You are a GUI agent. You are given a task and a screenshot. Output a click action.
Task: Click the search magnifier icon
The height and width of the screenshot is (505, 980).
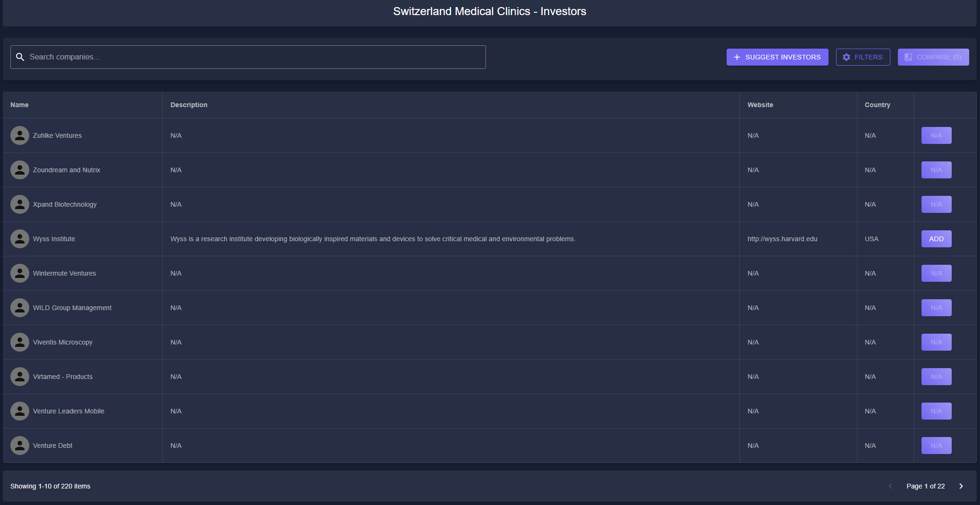pyautogui.click(x=20, y=57)
